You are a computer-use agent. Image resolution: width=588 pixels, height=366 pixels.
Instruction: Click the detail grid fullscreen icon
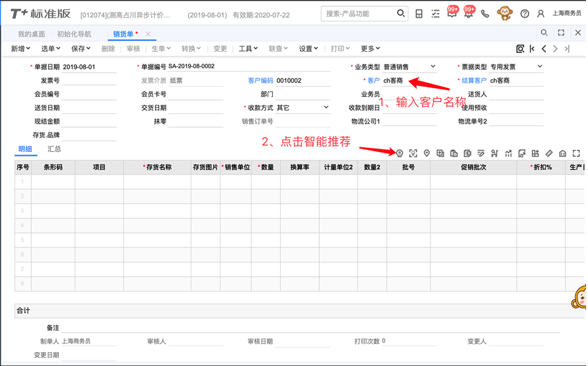(x=576, y=153)
